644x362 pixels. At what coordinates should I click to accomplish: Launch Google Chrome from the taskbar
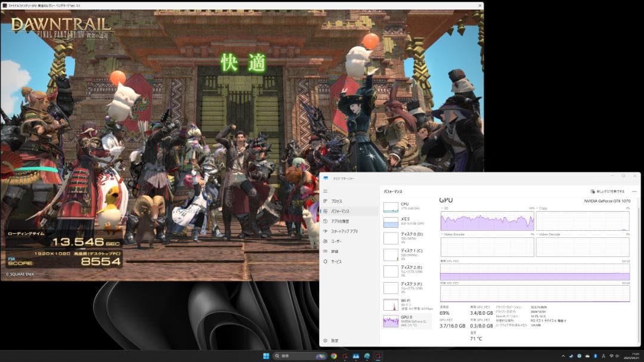pos(334,356)
